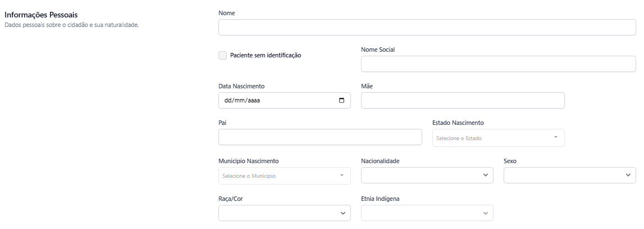
Task: Open Estado Nascimento dropdown
Action: pos(498,138)
